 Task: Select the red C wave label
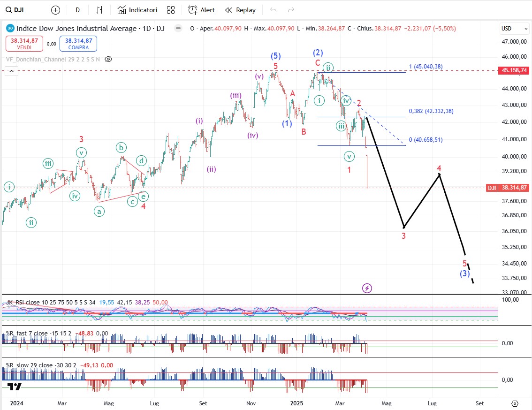click(x=318, y=63)
